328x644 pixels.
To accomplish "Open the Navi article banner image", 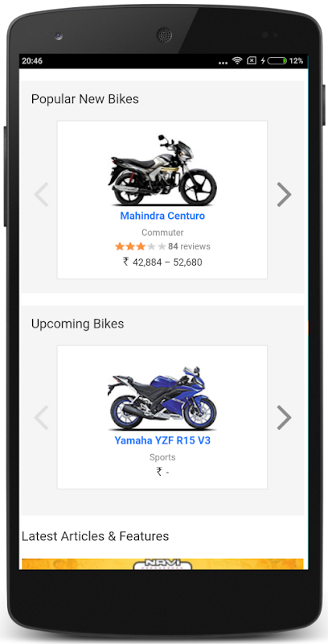I will click(162, 564).
